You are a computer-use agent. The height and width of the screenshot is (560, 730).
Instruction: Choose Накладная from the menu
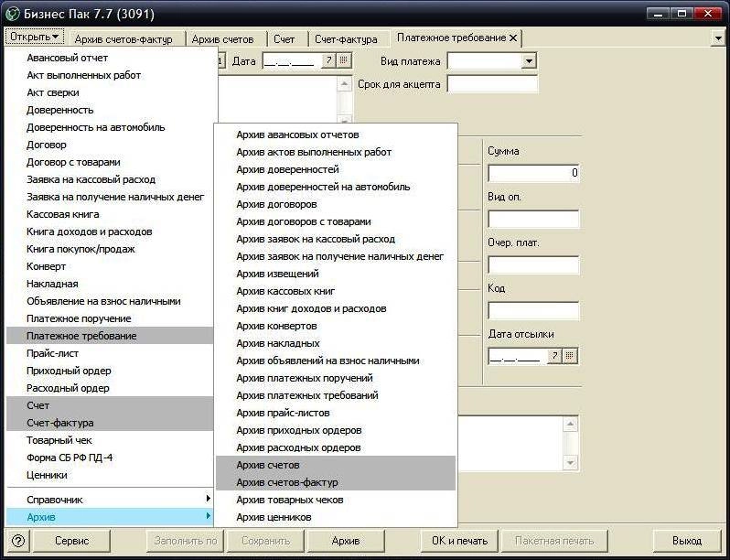(x=110, y=284)
